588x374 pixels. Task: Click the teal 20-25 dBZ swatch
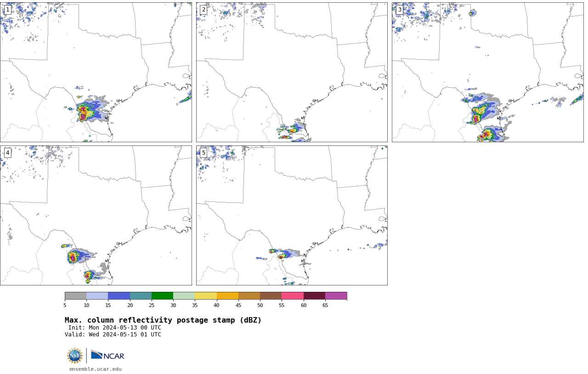(141, 296)
